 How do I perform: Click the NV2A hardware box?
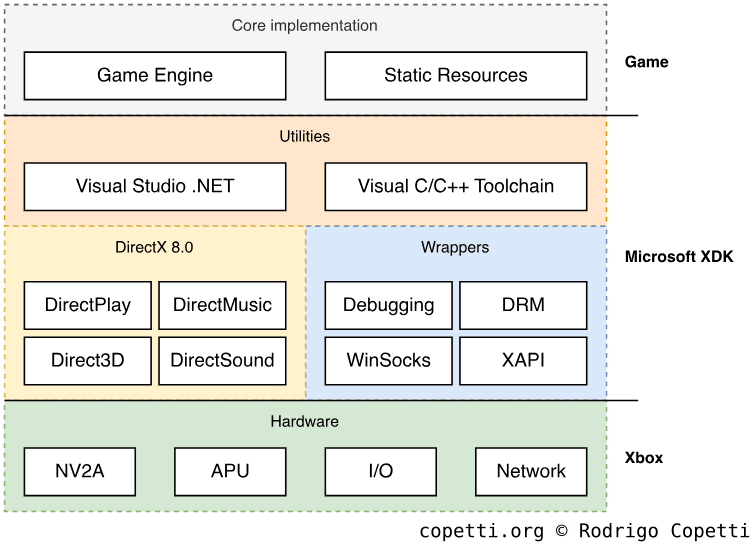(x=80, y=471)
